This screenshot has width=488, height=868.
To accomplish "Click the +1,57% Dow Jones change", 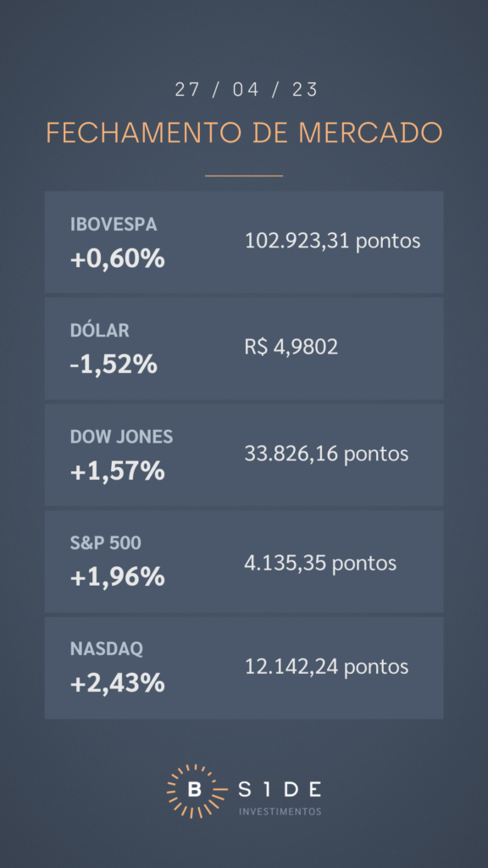I will (117, 471).
